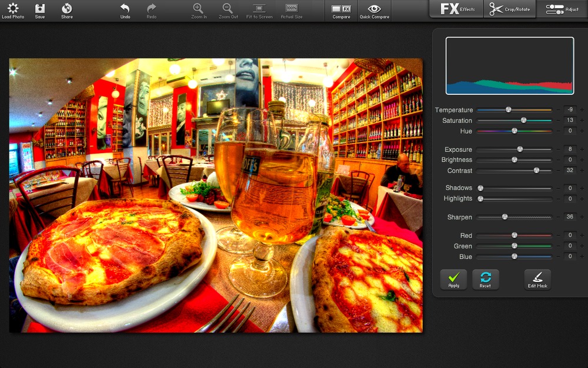Open Edit Mask tool

537,279
